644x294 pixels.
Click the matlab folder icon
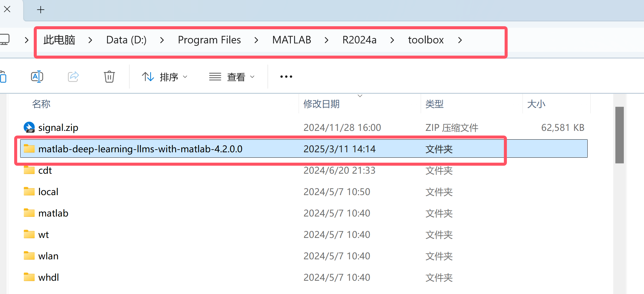click(x=29, y=213)
